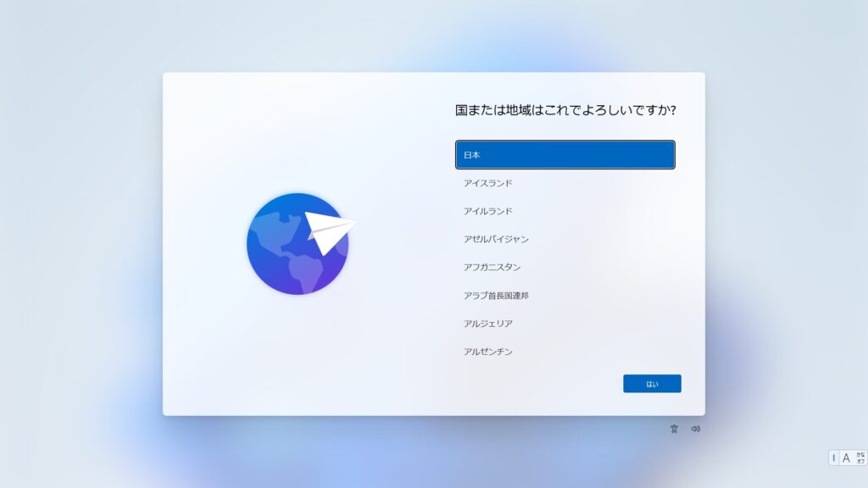Pick アルゼンチン at the list bottom
The height and width of the screenshot is (488, 868).
565,352
